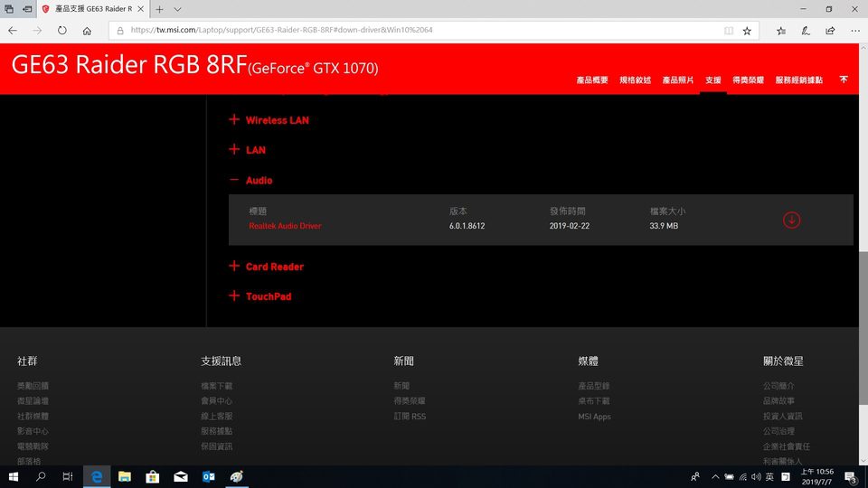Download the Realtek Audio Driver via circle arrow icon
Viewport: 868px width, 488px height.
791,220
